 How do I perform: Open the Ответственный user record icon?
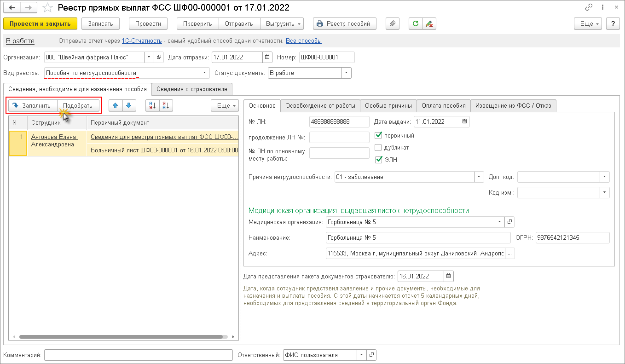coord(371,355)
